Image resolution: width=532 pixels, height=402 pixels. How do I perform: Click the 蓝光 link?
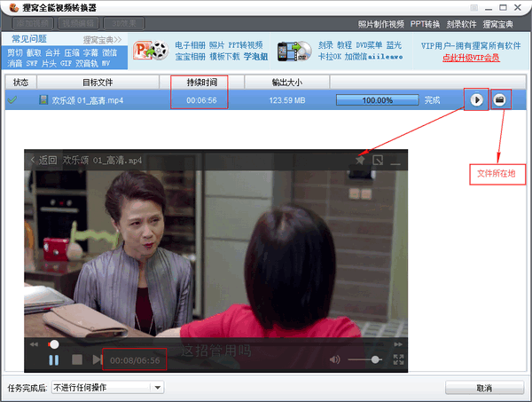(x=394, y=45)
